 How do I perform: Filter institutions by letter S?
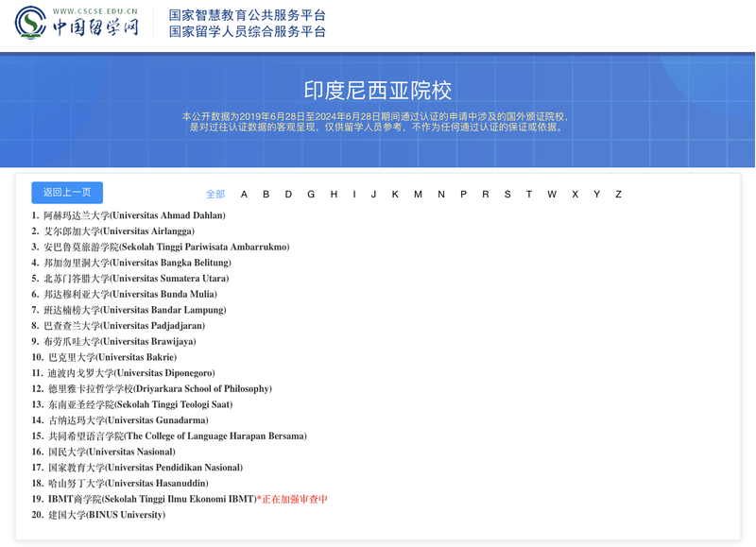507,195
